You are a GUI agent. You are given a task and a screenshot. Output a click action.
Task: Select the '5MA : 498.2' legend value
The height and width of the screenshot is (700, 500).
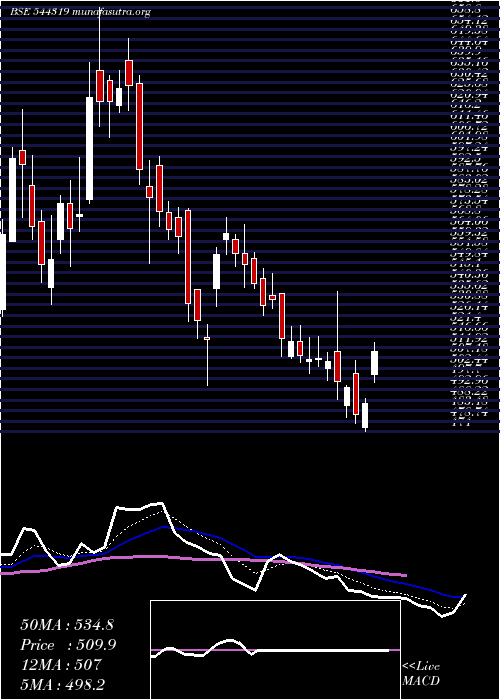click(62, 685)
